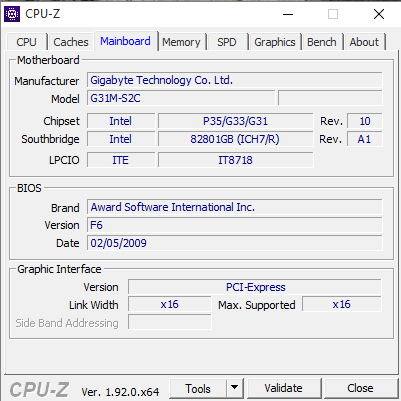Click the BIOS Date field 02/05/2009
Image resolution: width=401 pixels, height=401 pixels.
235,243
